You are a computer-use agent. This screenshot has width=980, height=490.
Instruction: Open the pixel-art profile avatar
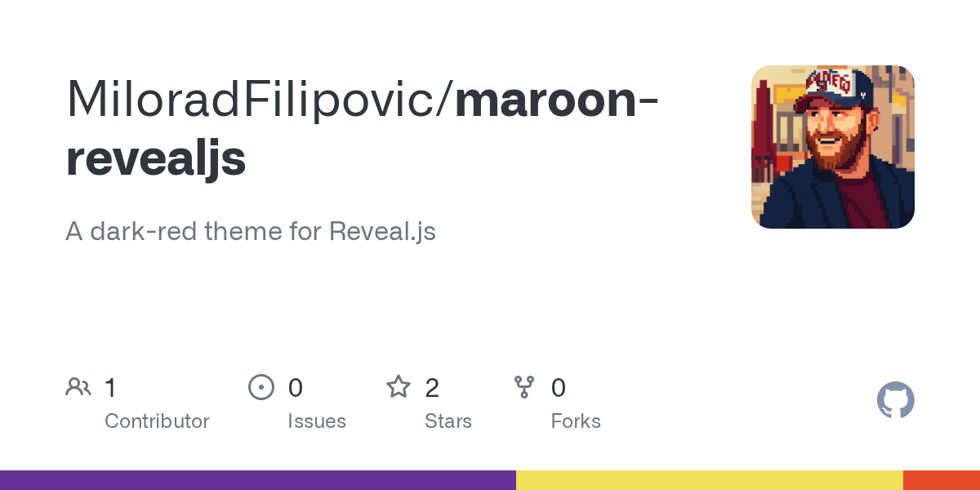click(833, 147)
